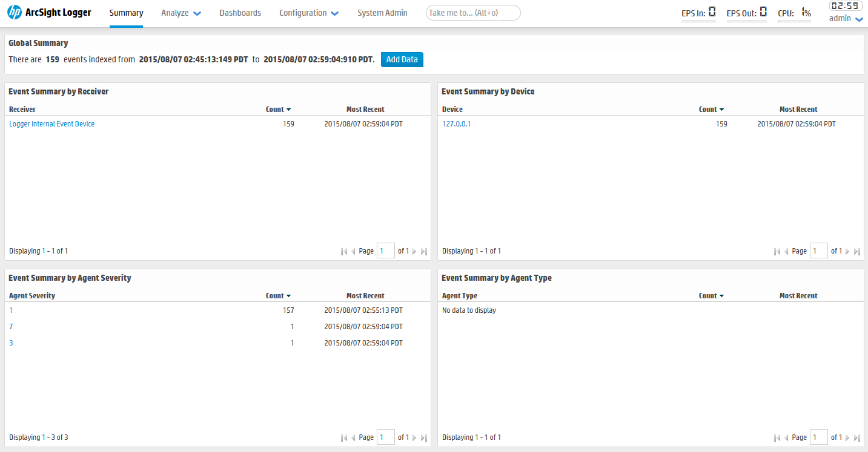Screen dimensions: 868x452
Task: Click timestamp 2015/08/07 02:55:13 PDT
Action: pos(363,310)
